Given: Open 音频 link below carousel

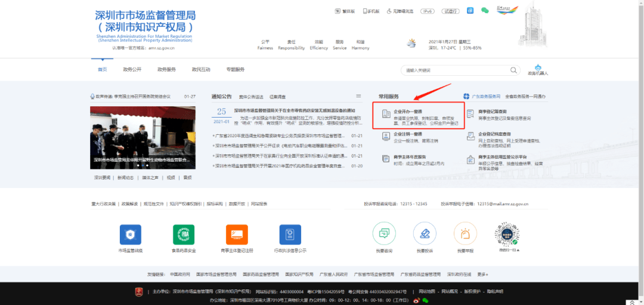Looking at the screenshot, I should [x=187, y=178].
